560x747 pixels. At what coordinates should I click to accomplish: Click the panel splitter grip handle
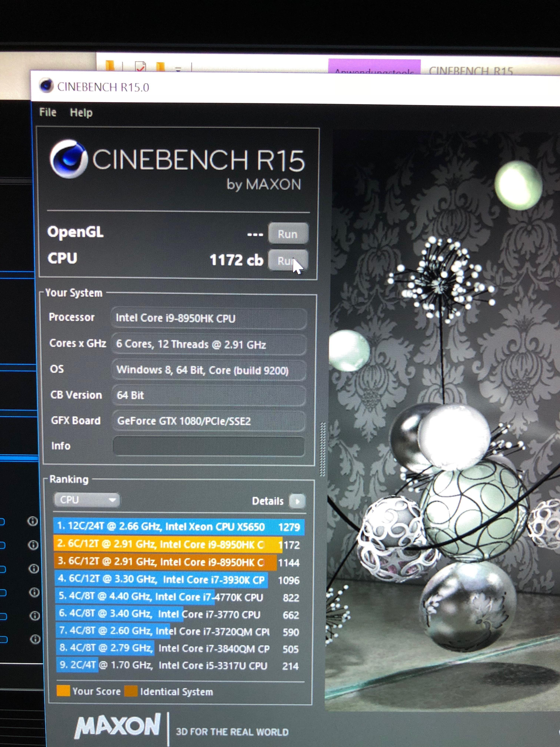[x=322, y=449]
